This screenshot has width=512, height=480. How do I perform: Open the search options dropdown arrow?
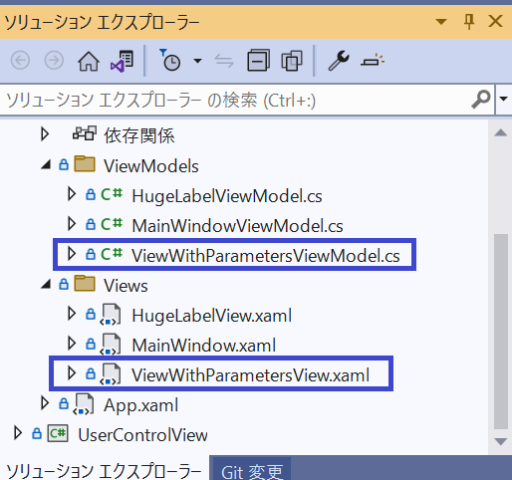(x=503, y=99)
